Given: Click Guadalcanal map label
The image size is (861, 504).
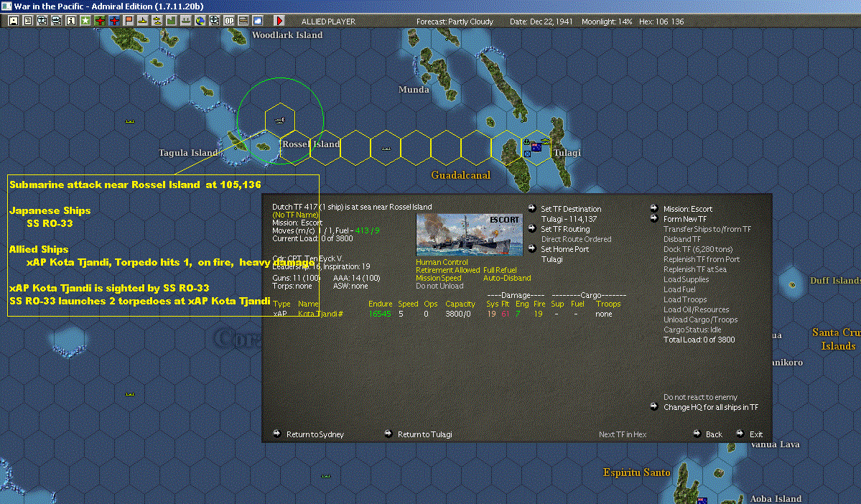Looking at the screenshot, I should pos(461,175).
